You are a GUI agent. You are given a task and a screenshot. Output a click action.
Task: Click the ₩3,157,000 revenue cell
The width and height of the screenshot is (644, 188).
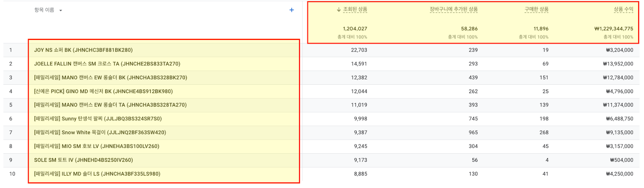[x=619, y=146]
